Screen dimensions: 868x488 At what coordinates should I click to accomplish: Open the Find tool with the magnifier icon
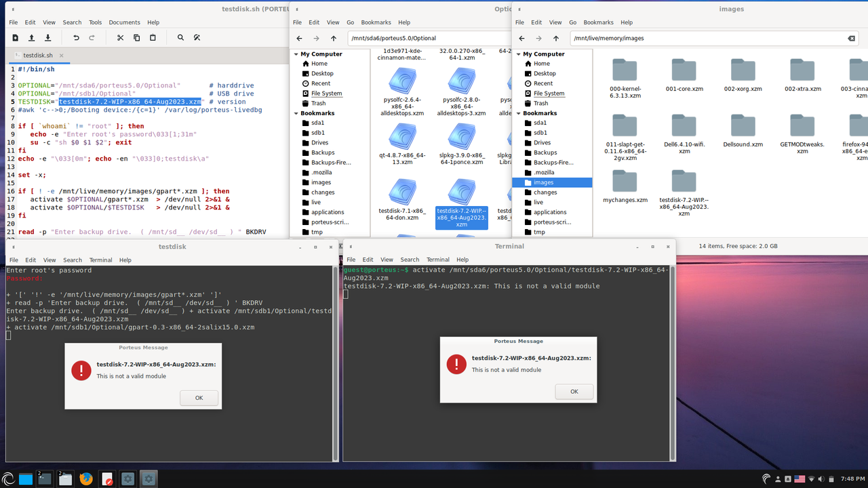[180, 37]
